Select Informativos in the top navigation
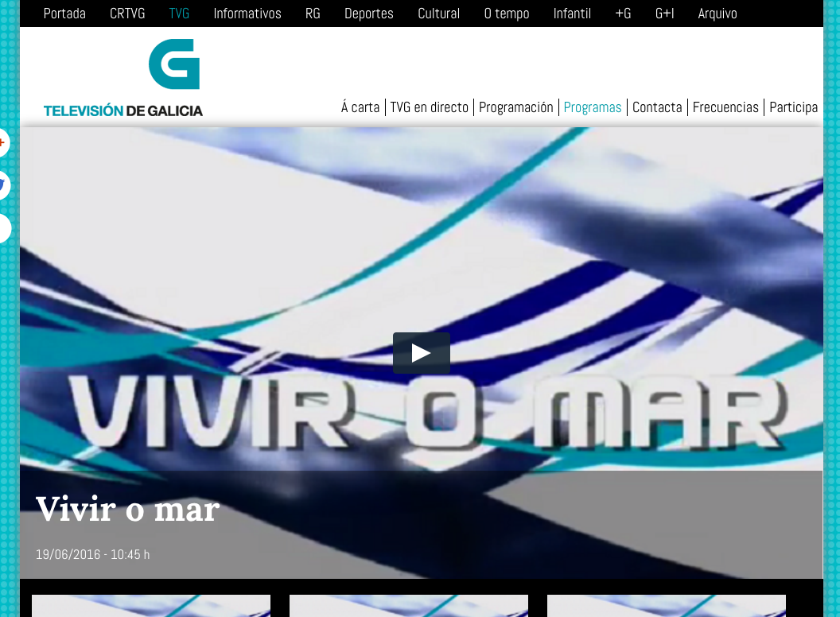The width and height of the screenshot is (840, 617). (x=247, y=14)
